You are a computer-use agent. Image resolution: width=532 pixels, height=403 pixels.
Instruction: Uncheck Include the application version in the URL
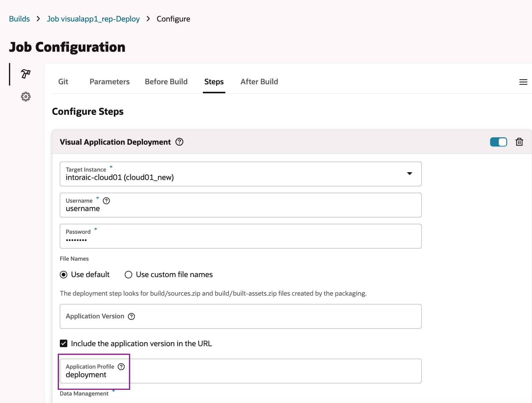tap(63, 343)
